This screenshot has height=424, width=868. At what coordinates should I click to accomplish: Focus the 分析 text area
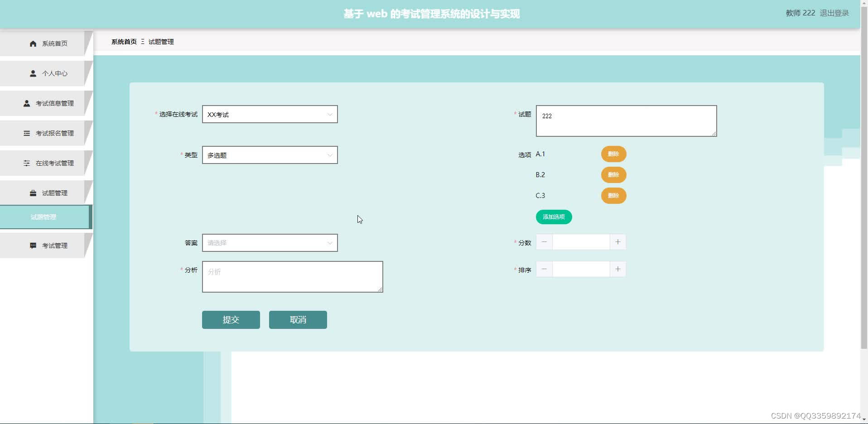tap(292, 277)
